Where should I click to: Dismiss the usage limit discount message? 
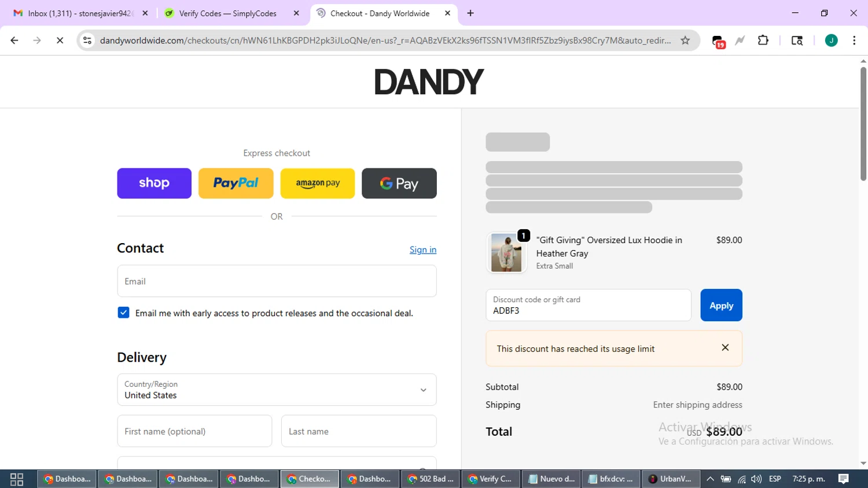point(725,347)
